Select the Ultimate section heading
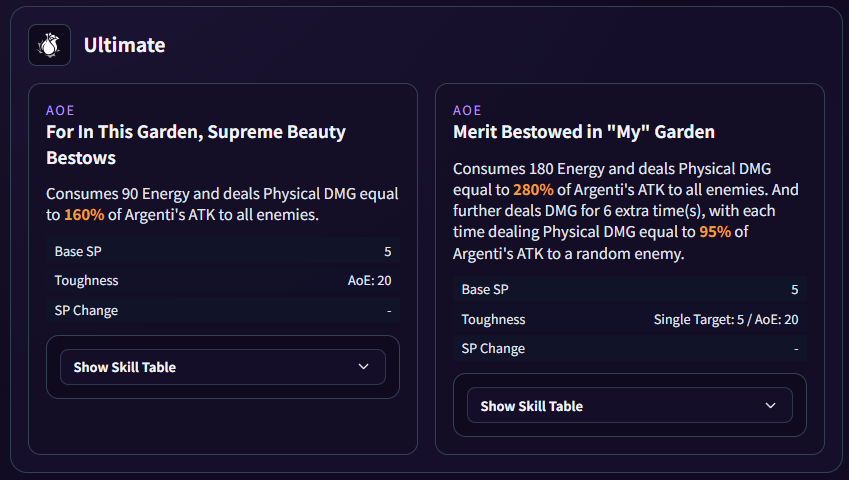The height and width of the screenshot is (480, 849). point(125,45)
